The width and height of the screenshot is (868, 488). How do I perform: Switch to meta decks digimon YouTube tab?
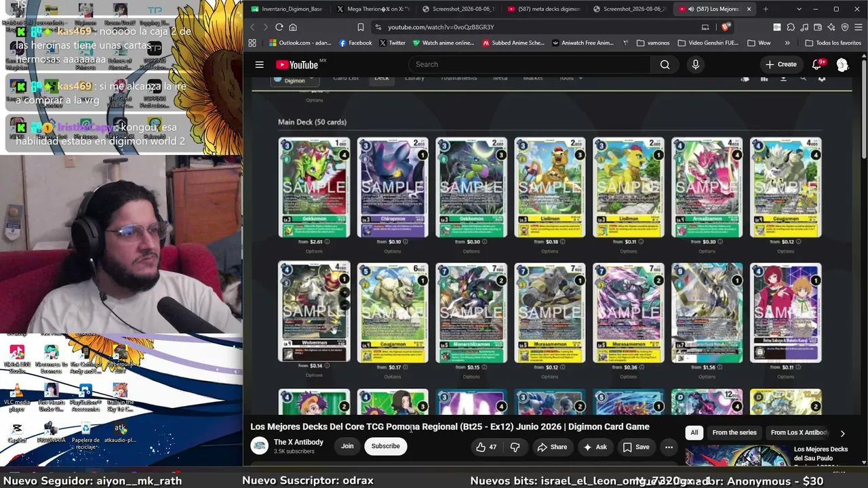[x=544, y=9]
